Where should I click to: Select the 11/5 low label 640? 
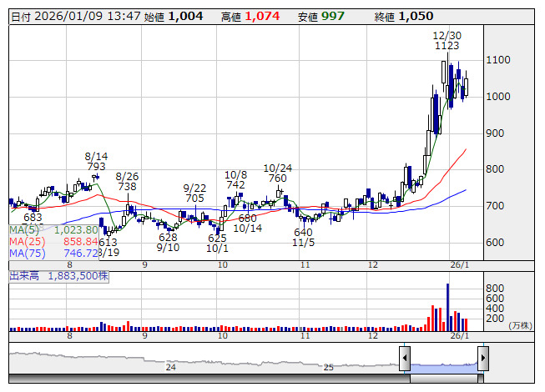[x=303, y=232]
